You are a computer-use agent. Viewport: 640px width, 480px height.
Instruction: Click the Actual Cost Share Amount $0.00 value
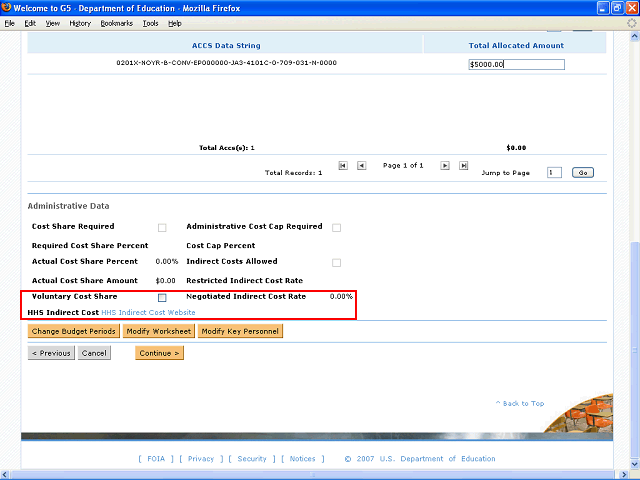point(166,281)
